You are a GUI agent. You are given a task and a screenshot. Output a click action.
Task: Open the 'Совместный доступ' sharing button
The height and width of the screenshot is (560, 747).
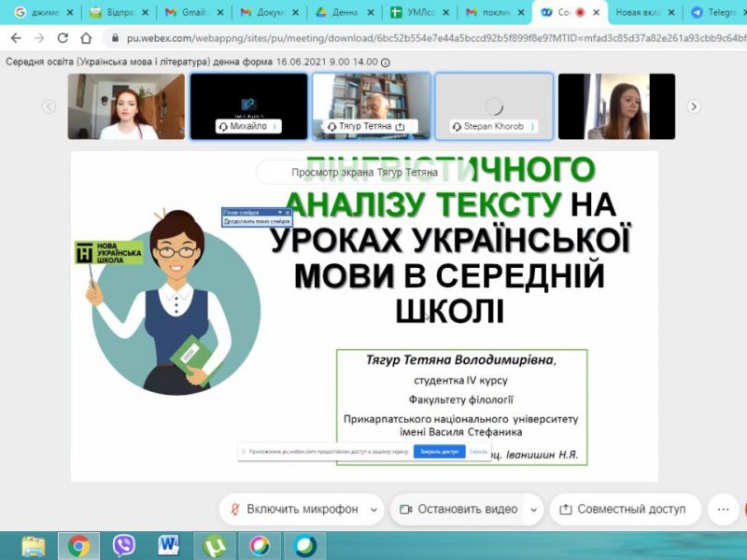tap(623, 510)
